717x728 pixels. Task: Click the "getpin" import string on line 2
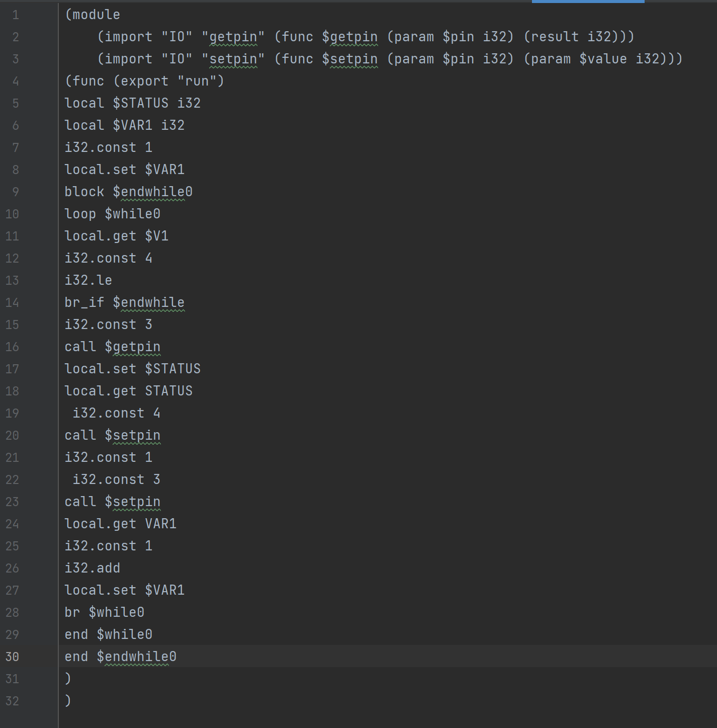pos(233,37)
